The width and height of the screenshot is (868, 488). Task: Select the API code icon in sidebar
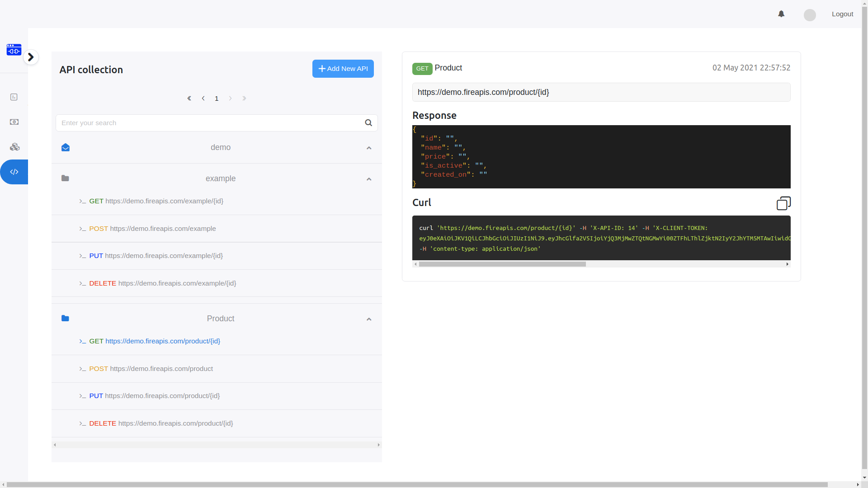pyautogui.click(x=14, y=172)
